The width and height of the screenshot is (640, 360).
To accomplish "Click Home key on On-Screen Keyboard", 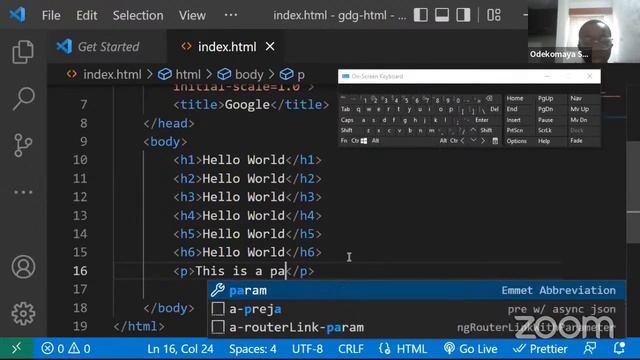I will (515, 98).
